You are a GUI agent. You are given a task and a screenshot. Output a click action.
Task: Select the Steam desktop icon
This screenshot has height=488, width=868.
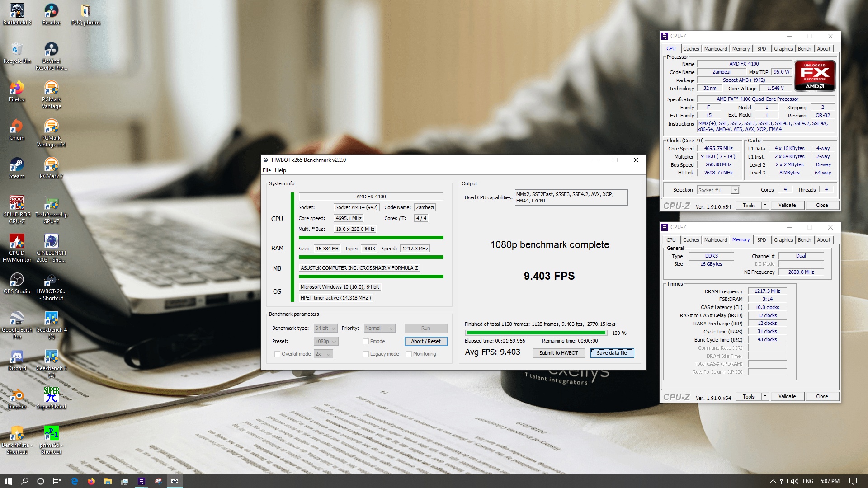tap(17, 168)
